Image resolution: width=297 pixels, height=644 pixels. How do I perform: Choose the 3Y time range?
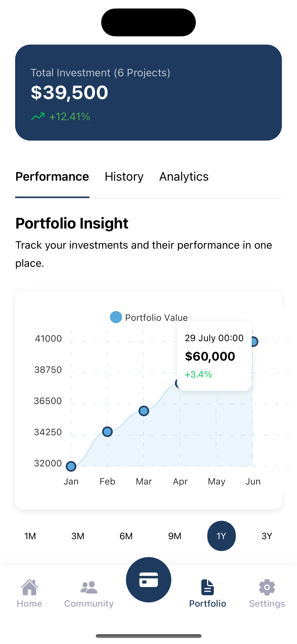267,536
